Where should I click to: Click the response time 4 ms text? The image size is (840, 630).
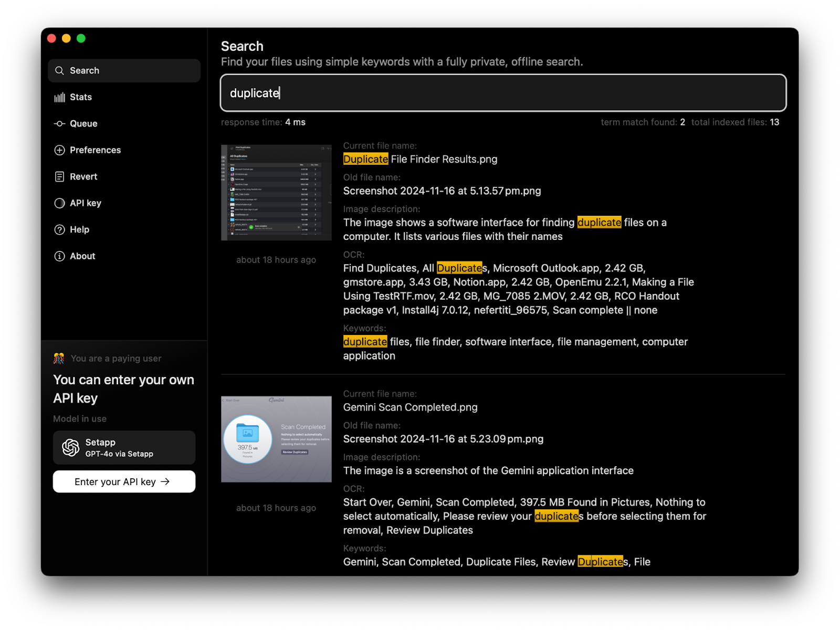[x=263, y=122]
